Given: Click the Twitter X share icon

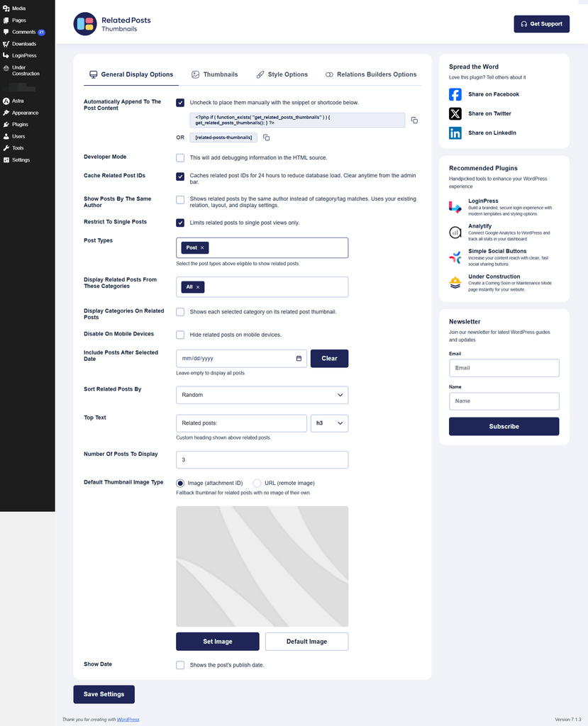Looking at the screenshot, I should pyautogui.click(x=455, y=114).
